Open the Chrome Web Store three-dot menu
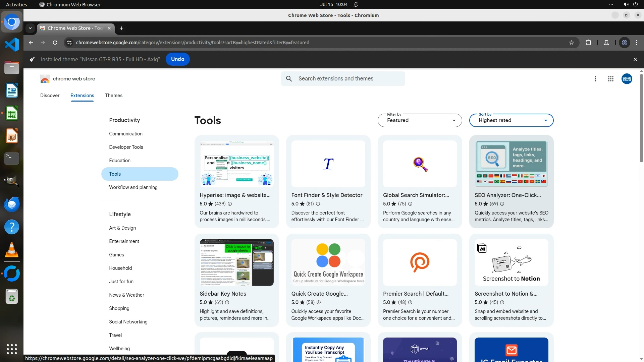Viewport: 644px width, 362px height. pos(595,79)
